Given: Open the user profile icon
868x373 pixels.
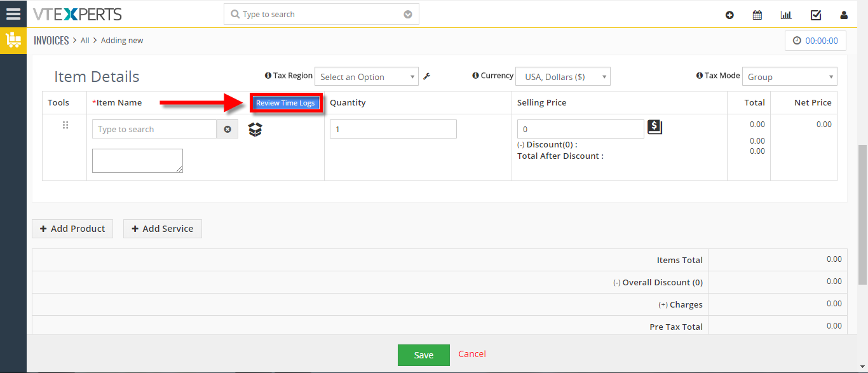Looking at the screenshot, I should coord(844,15).
